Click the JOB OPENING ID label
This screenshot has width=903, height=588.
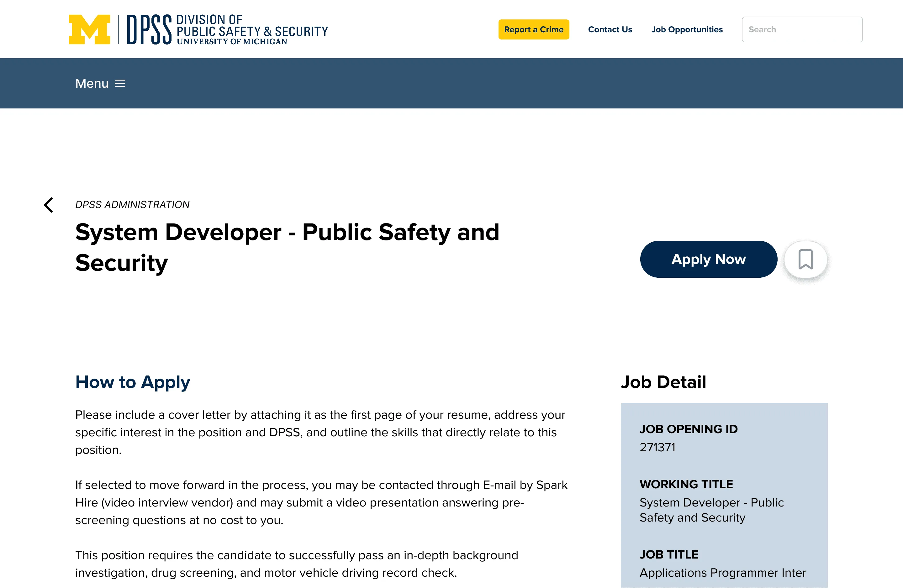click(689, 429)
